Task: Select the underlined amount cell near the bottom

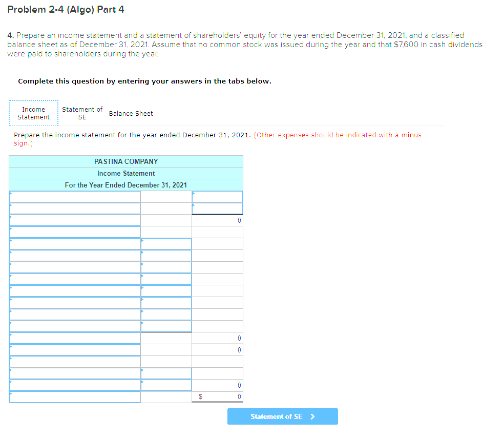Action: 217,385
